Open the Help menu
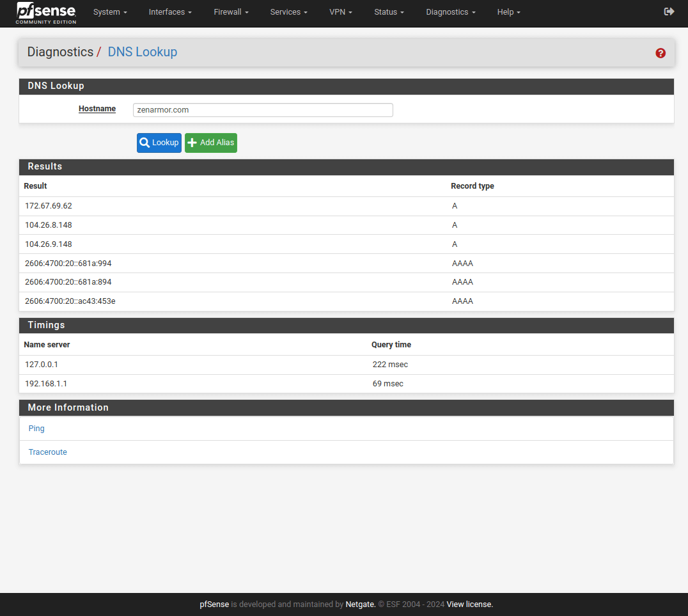The image size is (688, 616). tap(508, 12)
